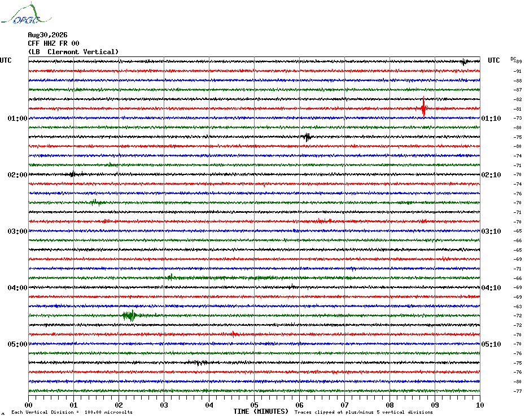The height and width of the screenshot is (420, 525).
Task: Select the 04:00 time label
Action: click(x=17, y=288)
